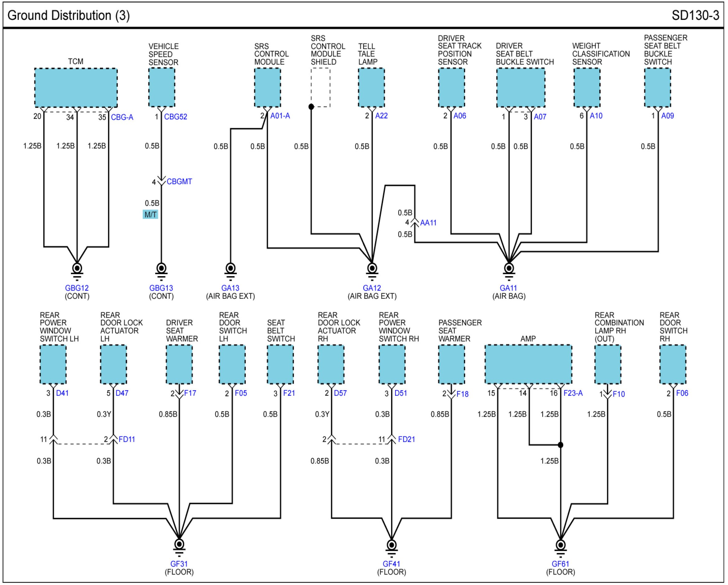Open the FD21 connector reference

(x=406, y=439)
